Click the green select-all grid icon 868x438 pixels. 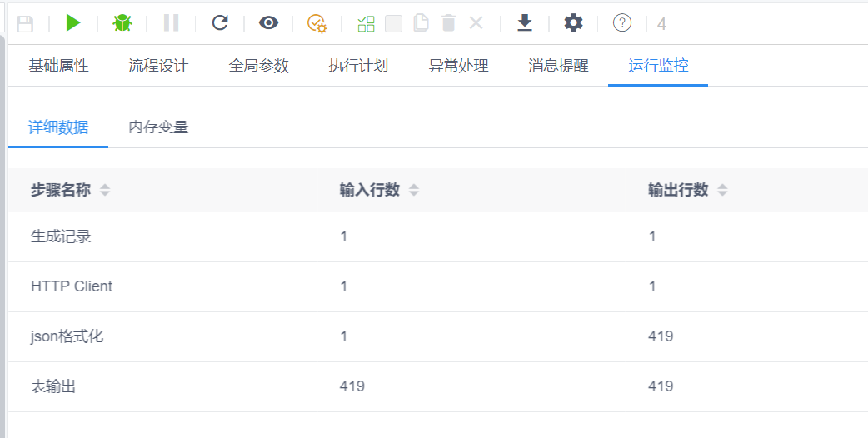[366, 23]
